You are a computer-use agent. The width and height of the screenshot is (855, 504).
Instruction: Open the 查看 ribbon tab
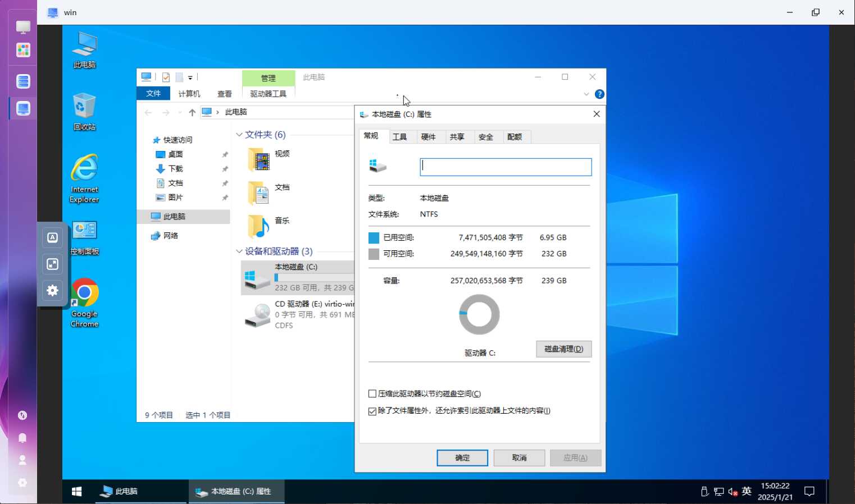point(224,94)
